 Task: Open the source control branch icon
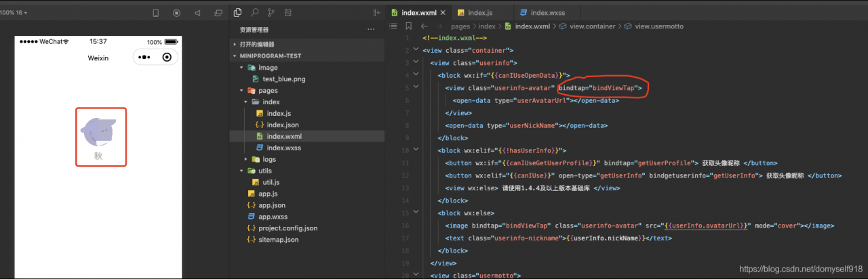click(271, 13)
